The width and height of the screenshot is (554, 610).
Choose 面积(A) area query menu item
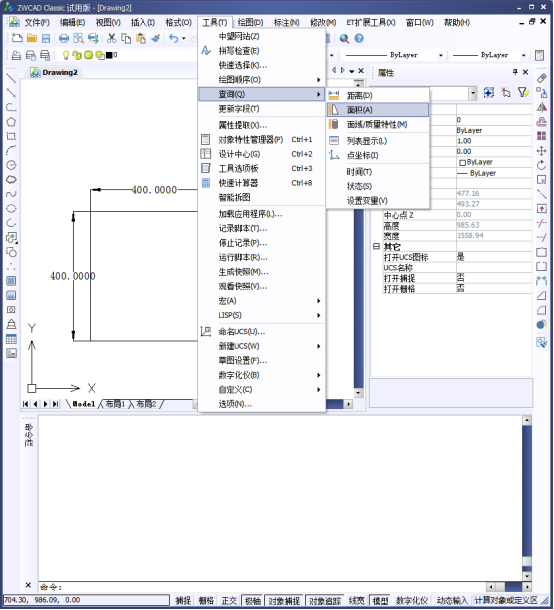378,110
